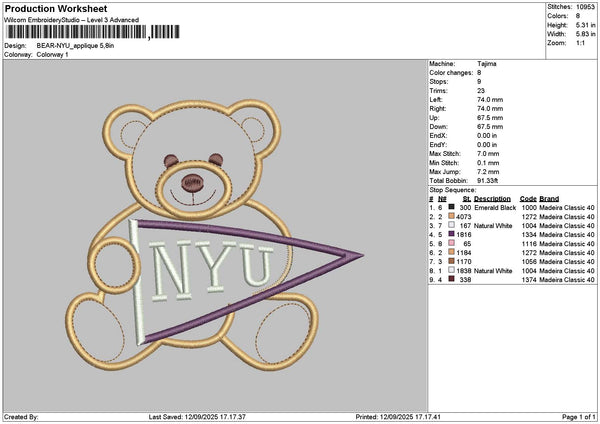Select the dark maroon swatch in stop 9 row
This screenshot has width=600, height=424.
pyautogui.click(x=452, y=279)
